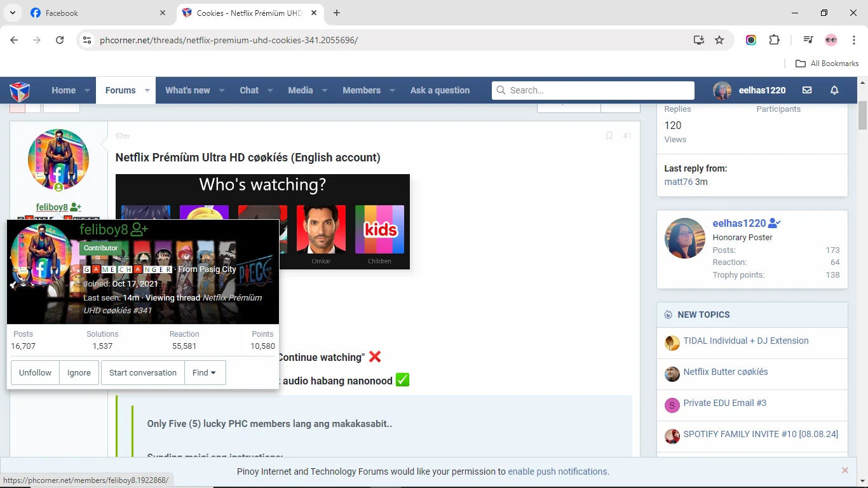
Task: Click Ask a question link
Action: pyautogui.click(x=440, y=90)
